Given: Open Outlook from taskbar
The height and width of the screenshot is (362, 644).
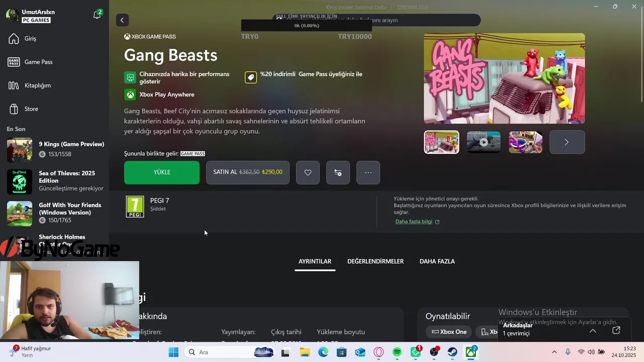Looking at the screenshot, I should 360,352.
